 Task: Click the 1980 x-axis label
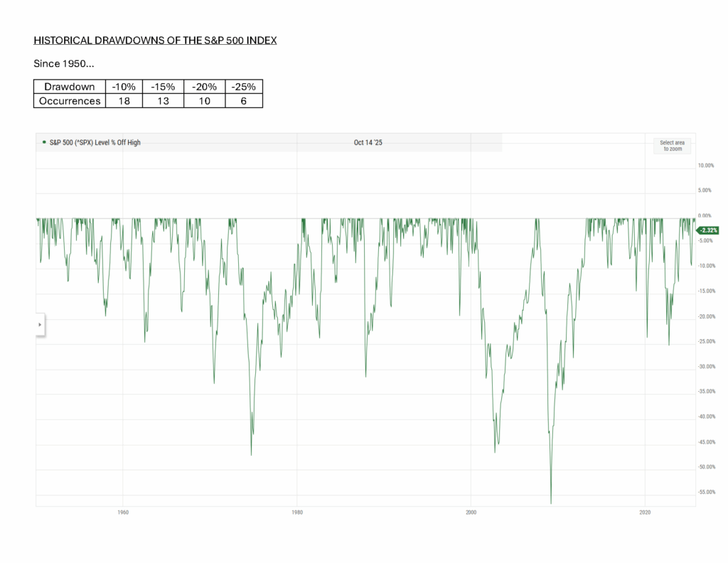click(297, 512)
